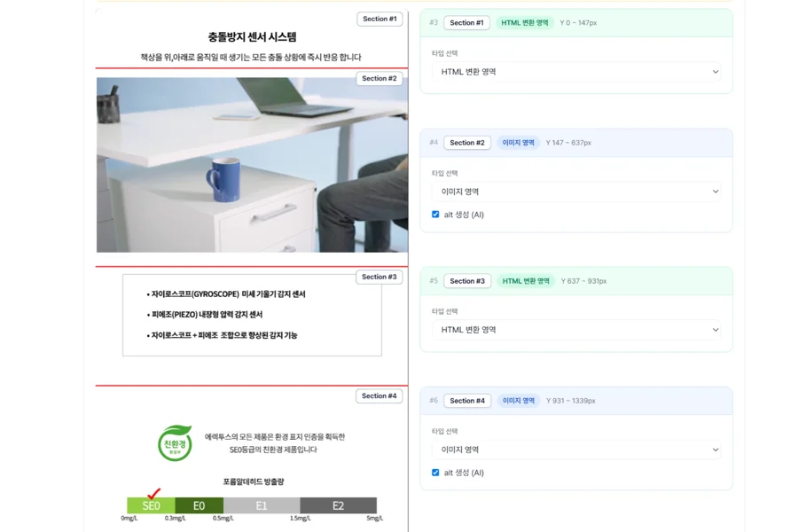The image size is (798, 532).
Task: Select the Section #2 tag in card #4
Action: click(467, 143)
